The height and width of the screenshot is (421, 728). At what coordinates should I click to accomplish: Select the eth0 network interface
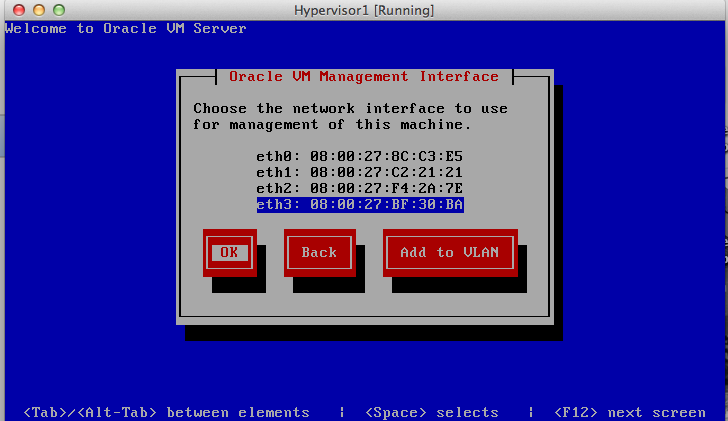tap(359, 157)
